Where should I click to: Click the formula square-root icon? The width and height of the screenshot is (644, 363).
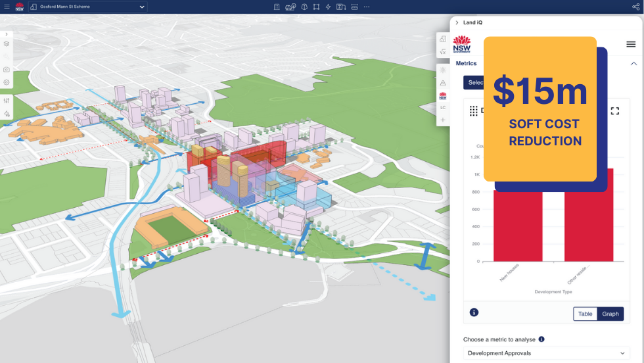(x=443, y=51)
